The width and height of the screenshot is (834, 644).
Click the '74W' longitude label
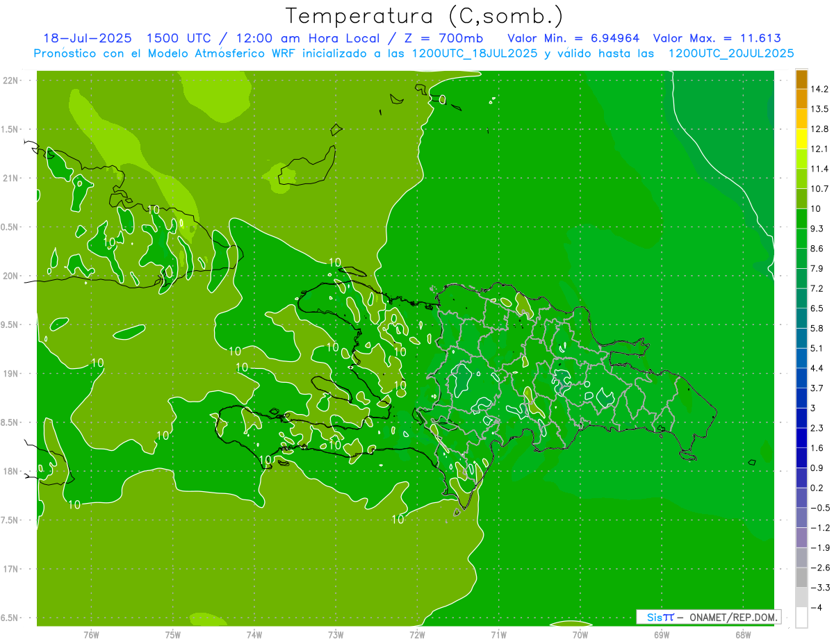pyautogui.click(x=254, y=635)
